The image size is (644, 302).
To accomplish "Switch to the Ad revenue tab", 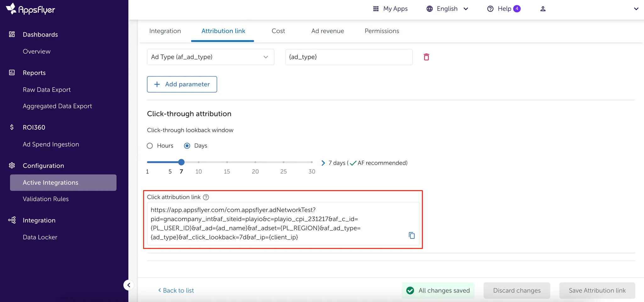I will tap(328, 31).
